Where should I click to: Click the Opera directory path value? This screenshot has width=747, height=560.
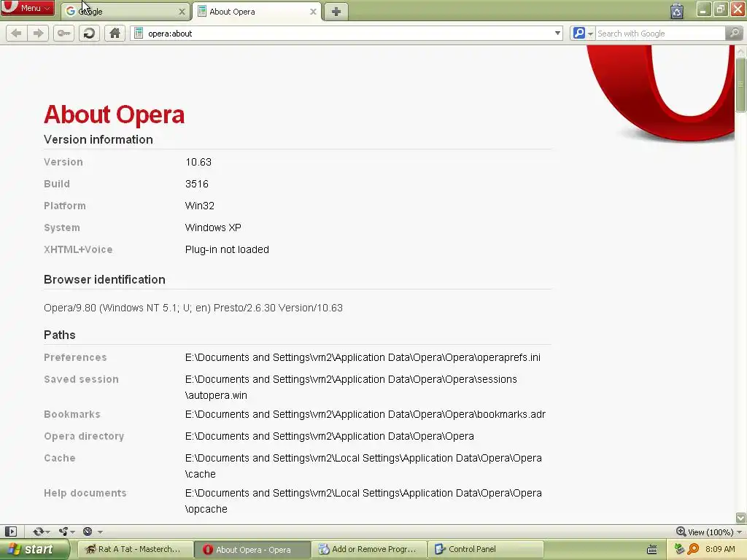329,436
